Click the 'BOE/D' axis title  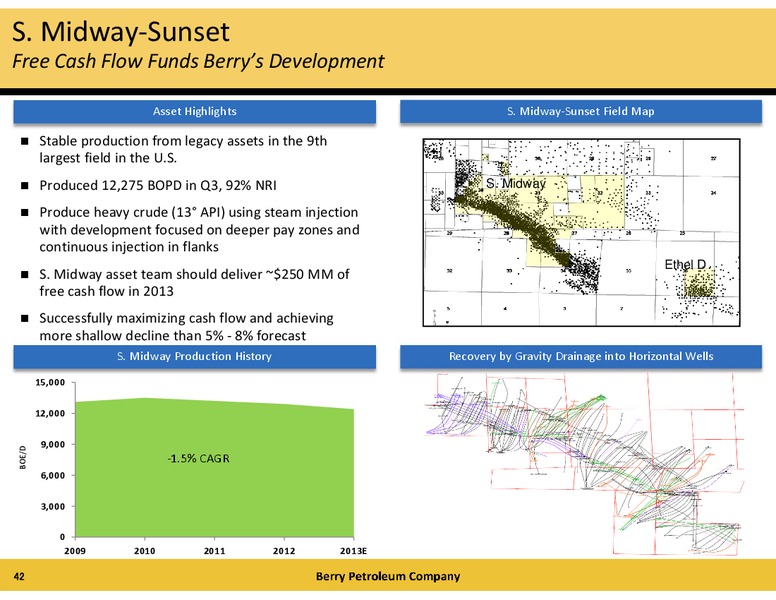(x=23, y=457)
